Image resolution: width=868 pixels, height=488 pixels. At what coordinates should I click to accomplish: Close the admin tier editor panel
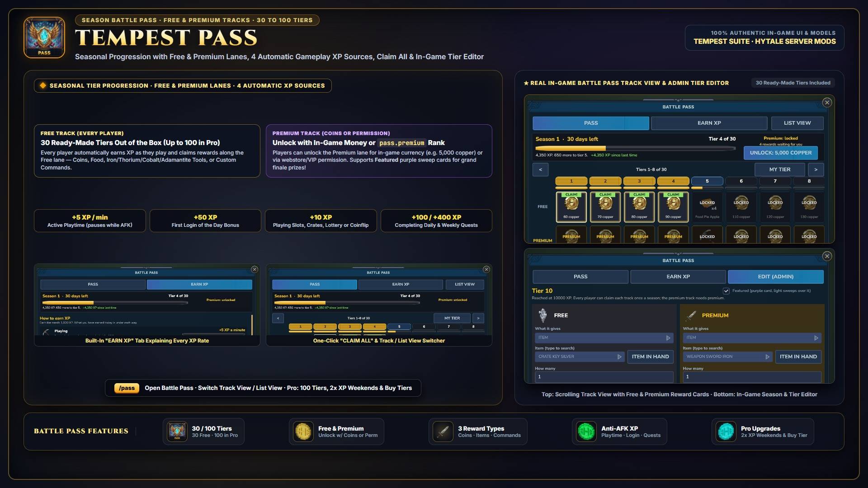click(x=827, y=256)
